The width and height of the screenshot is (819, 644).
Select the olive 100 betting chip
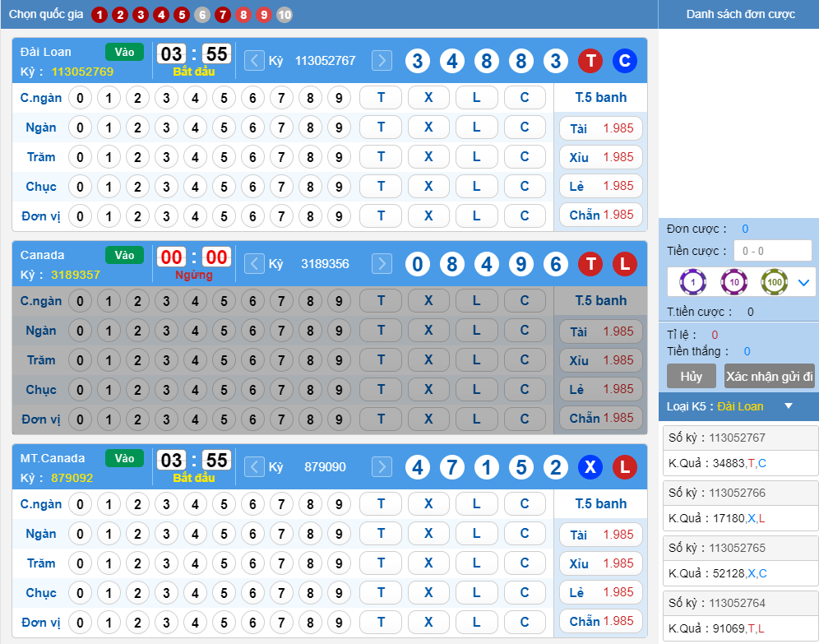click(774, 282)
